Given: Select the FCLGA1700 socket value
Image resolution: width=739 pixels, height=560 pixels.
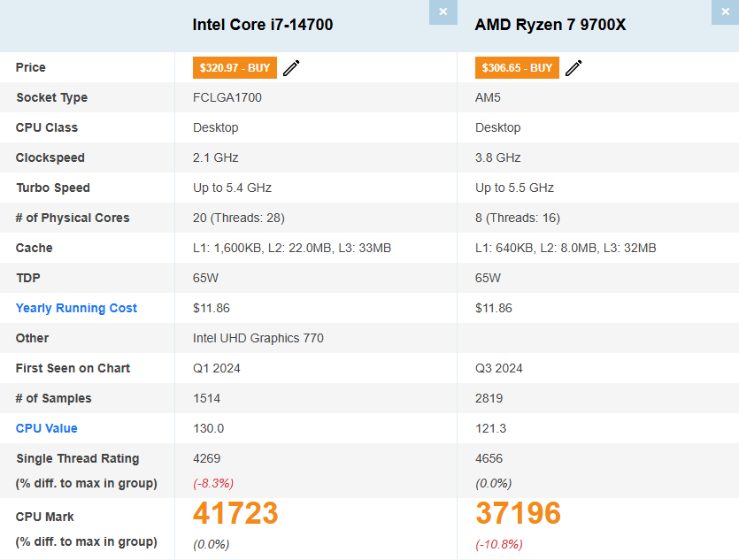Looking at the screenshot, I should 227,97.
